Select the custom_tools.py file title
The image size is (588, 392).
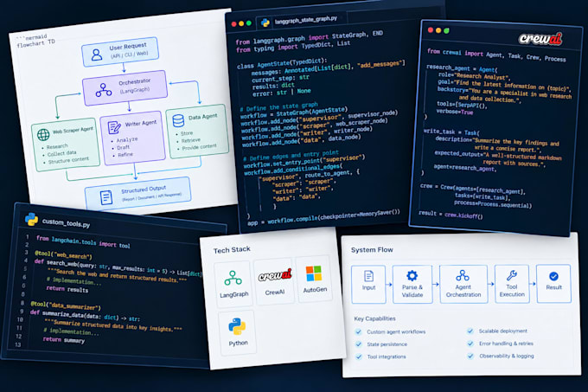[x=66, y=222]
